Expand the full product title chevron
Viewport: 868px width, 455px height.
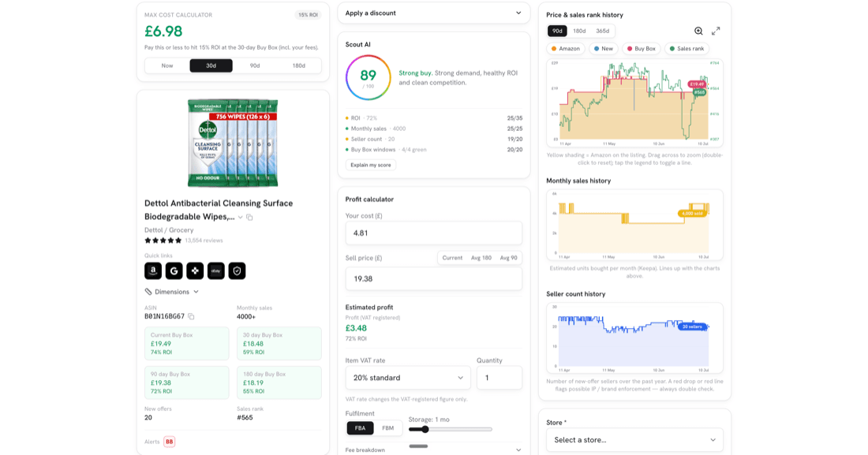pyautogui.click(x=240, y=218)
